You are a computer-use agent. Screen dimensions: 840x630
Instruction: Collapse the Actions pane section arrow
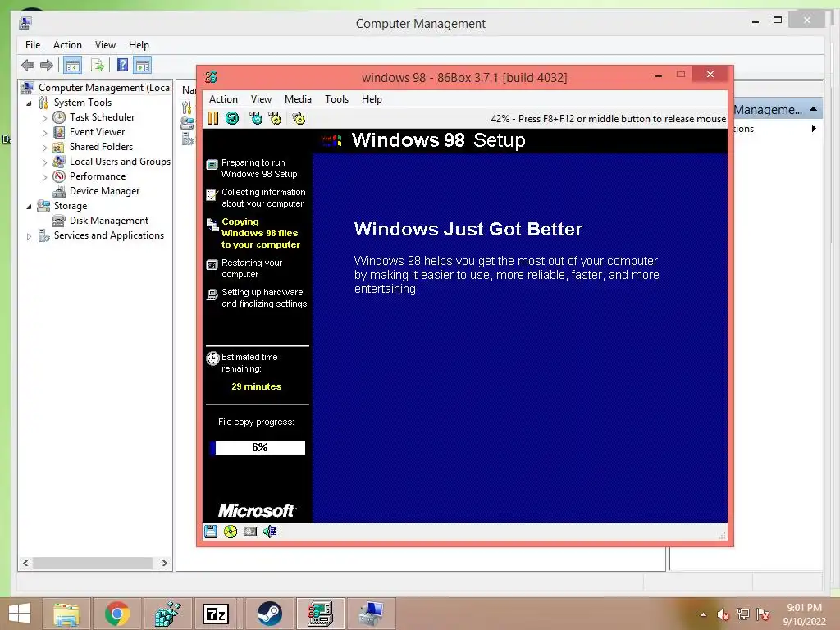pyautogui.click(x=813, y=109)
